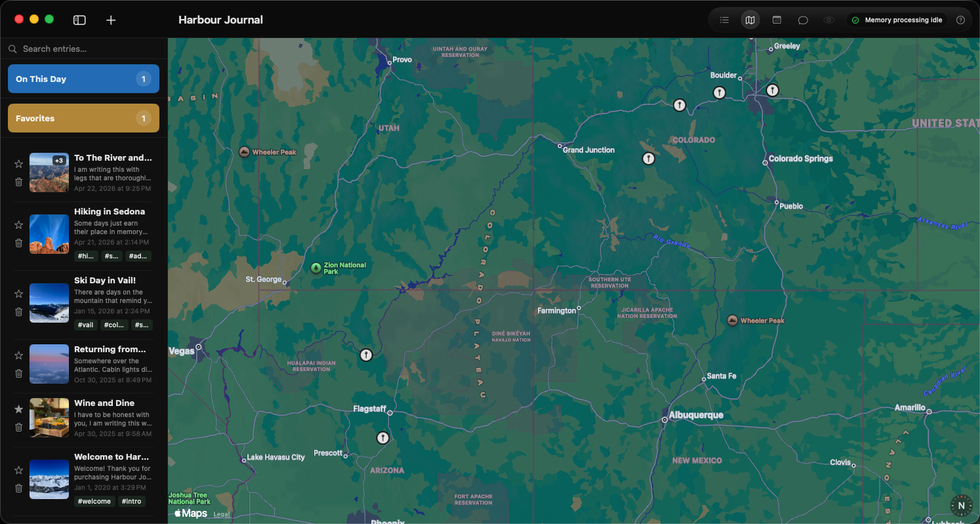
Task: Open the Ski Day in Vail thumbnail
Action: tap(49, 303)
